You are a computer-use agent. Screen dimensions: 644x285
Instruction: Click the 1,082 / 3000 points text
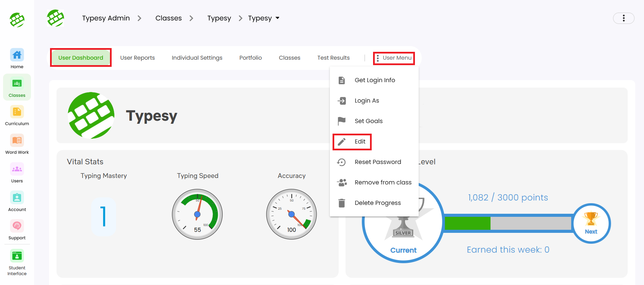click(x=508, y=197)
